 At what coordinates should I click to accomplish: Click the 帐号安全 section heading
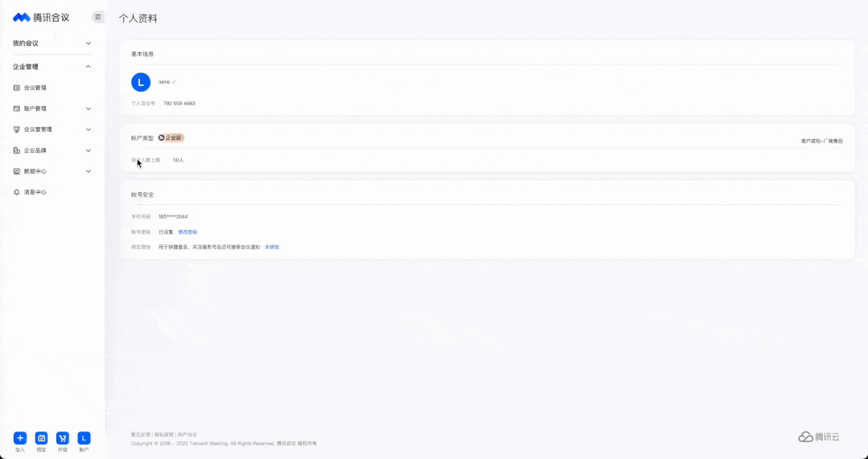(x=142, y=195)
